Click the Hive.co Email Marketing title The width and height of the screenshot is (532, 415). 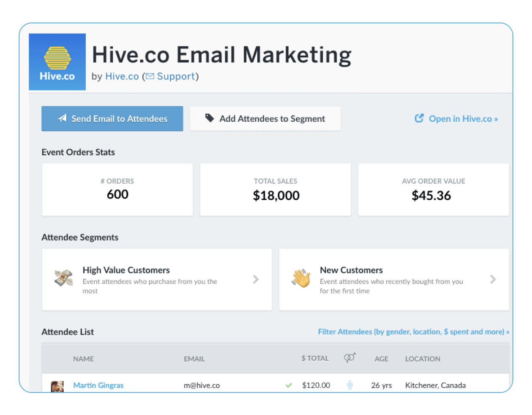click(222, 55)
